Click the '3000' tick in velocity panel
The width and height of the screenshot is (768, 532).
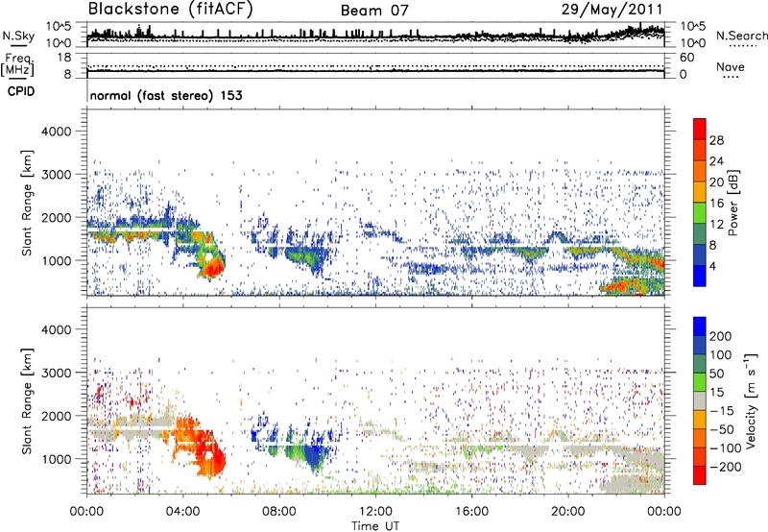tap(56, 373)
